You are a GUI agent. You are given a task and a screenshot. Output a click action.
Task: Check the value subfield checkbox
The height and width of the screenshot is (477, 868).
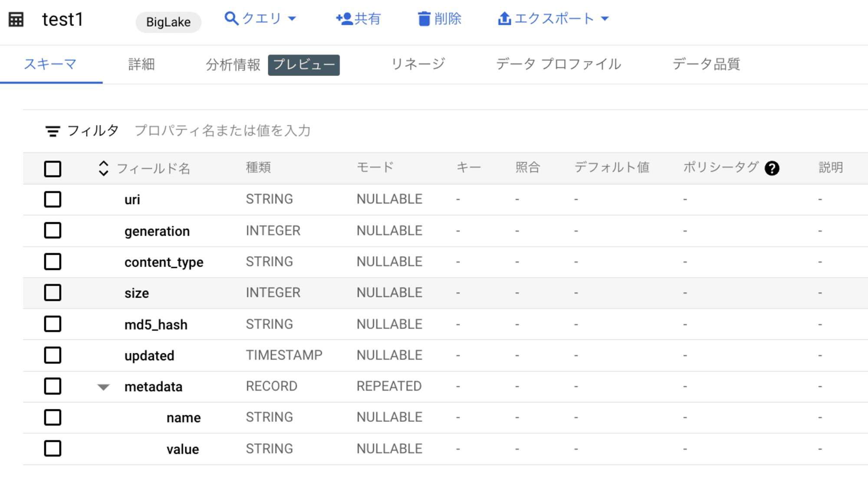[53, 448]
